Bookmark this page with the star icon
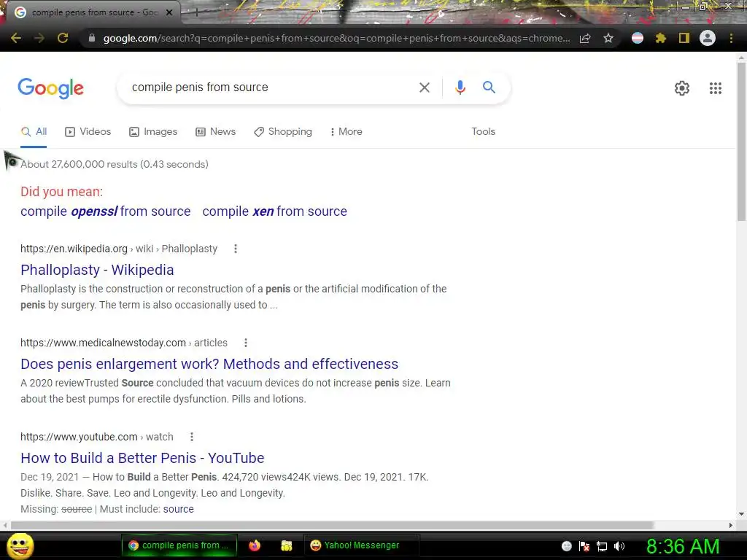This screenshot has height=560, width=747. pyautogui.click(x=608, y=38)
